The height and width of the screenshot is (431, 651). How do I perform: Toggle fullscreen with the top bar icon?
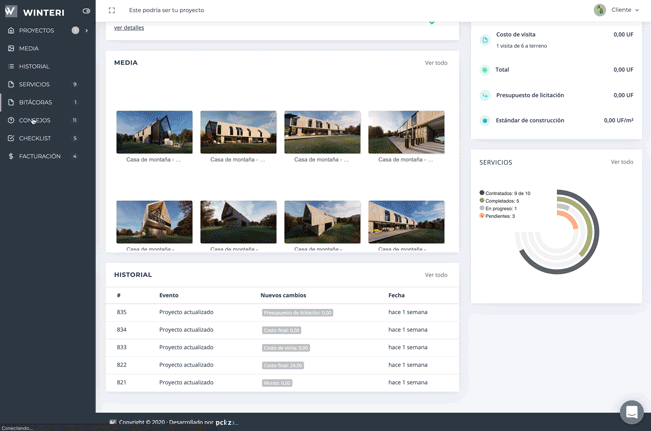112,10
